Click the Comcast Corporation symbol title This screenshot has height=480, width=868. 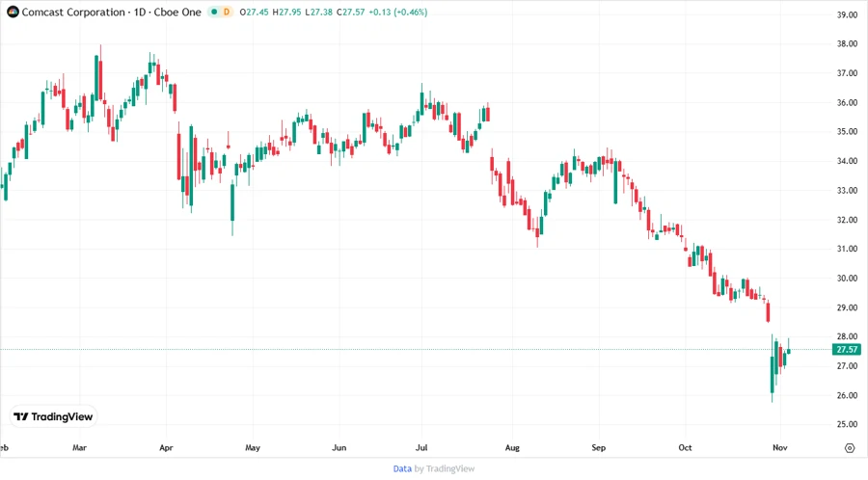(111, 12)
